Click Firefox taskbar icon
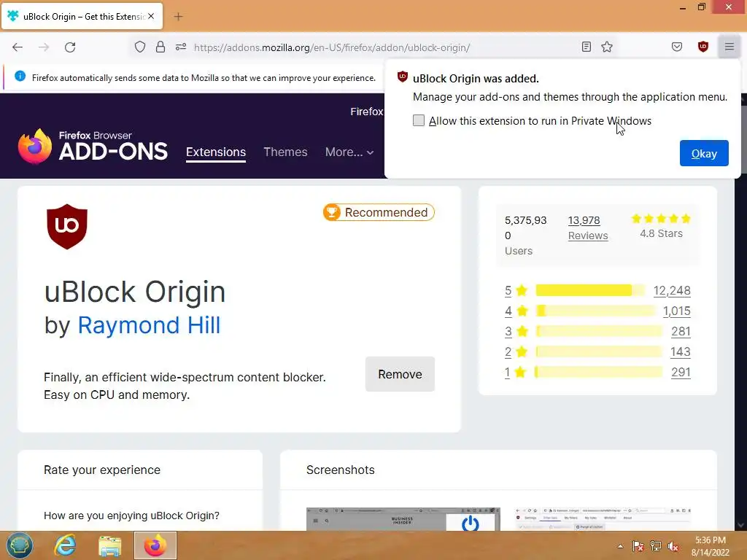Image resolution: width=747 pixels, height=560 pixels. [x=155, y=545]
